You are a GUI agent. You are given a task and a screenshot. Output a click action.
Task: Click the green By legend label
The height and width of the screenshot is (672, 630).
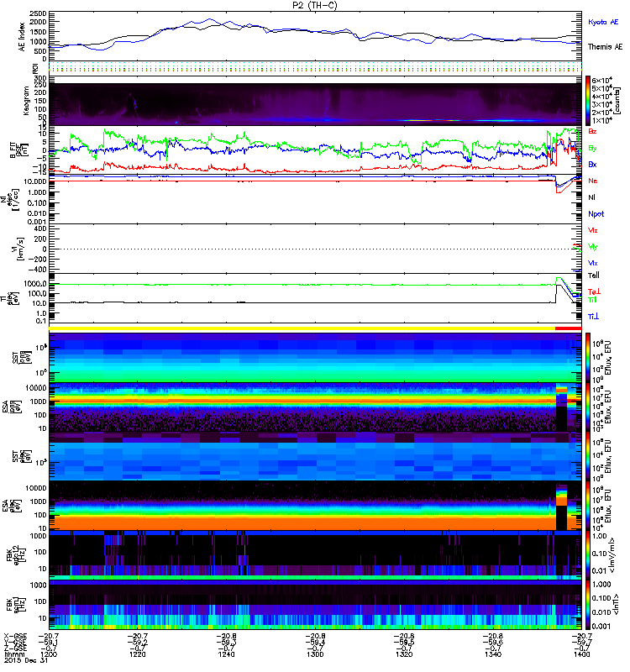tap(592, 149)
